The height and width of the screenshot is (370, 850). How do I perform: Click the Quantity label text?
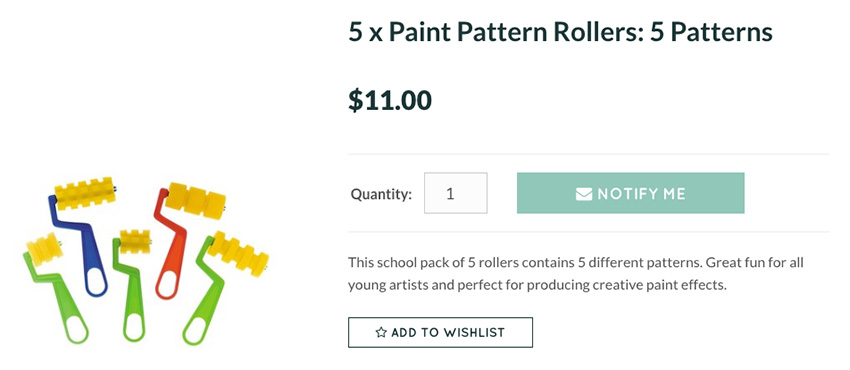381,194
